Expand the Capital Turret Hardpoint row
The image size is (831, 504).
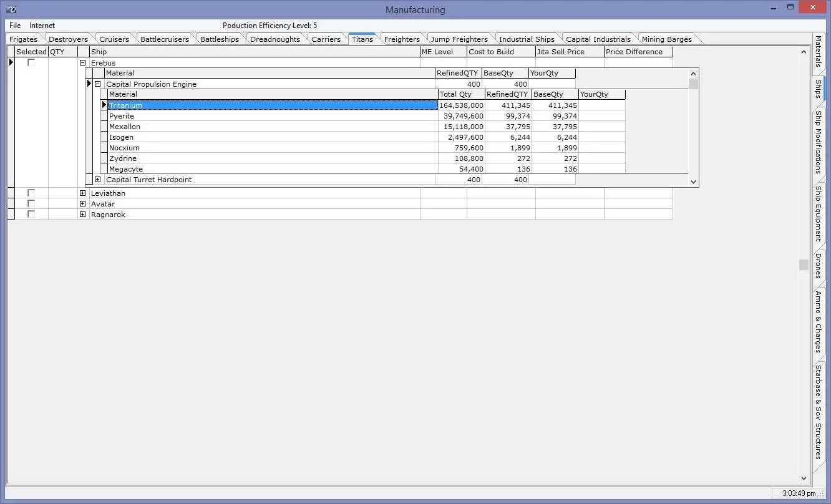[97, 180]
